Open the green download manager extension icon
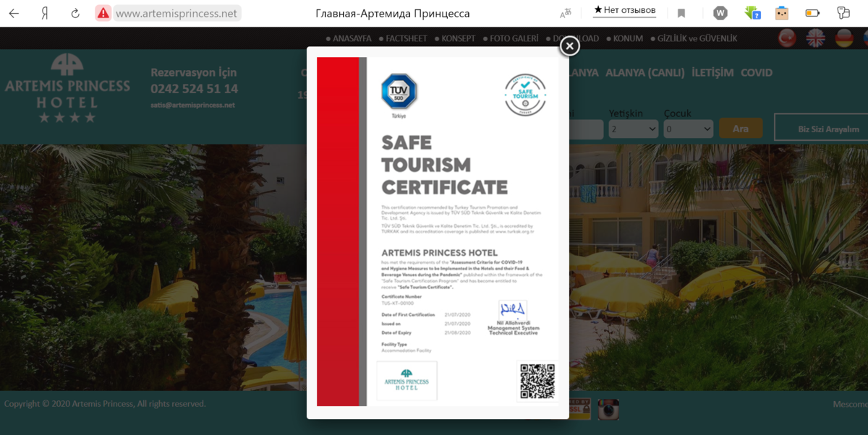 (x=752, y=13)
